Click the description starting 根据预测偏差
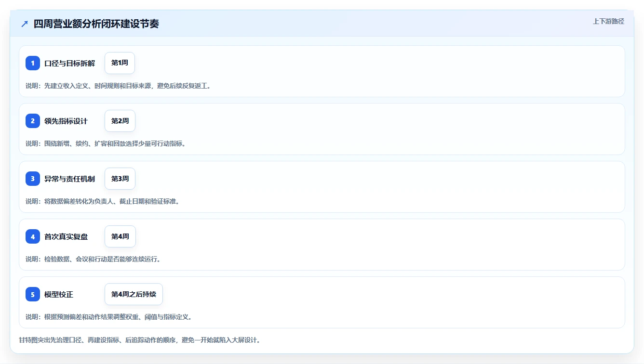Image resolution: width=644 pixels, height=364 pixels. pos(109,317)
